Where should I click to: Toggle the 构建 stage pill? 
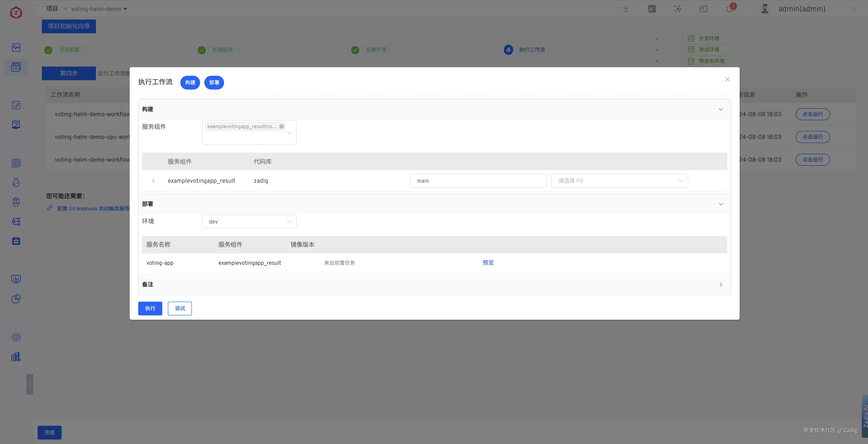(190, 83)
